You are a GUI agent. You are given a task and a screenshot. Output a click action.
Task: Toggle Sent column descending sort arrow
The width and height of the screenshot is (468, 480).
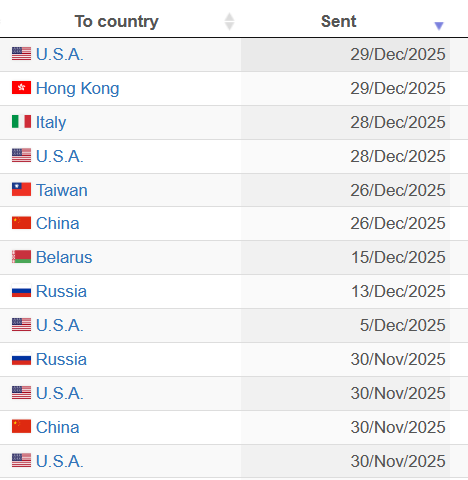click(439, 26)
